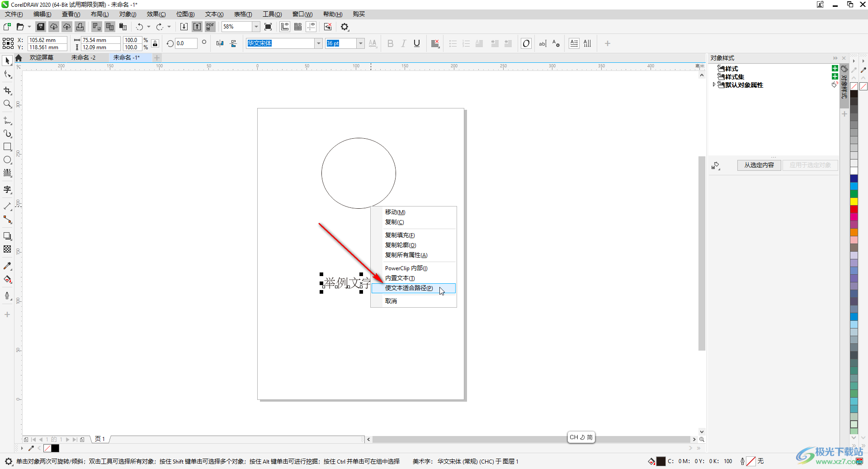Viewport: 868px width, 469px height.
Task: Open the Edit Text (ab|) dialog
Action: click(x=542, y=43)
